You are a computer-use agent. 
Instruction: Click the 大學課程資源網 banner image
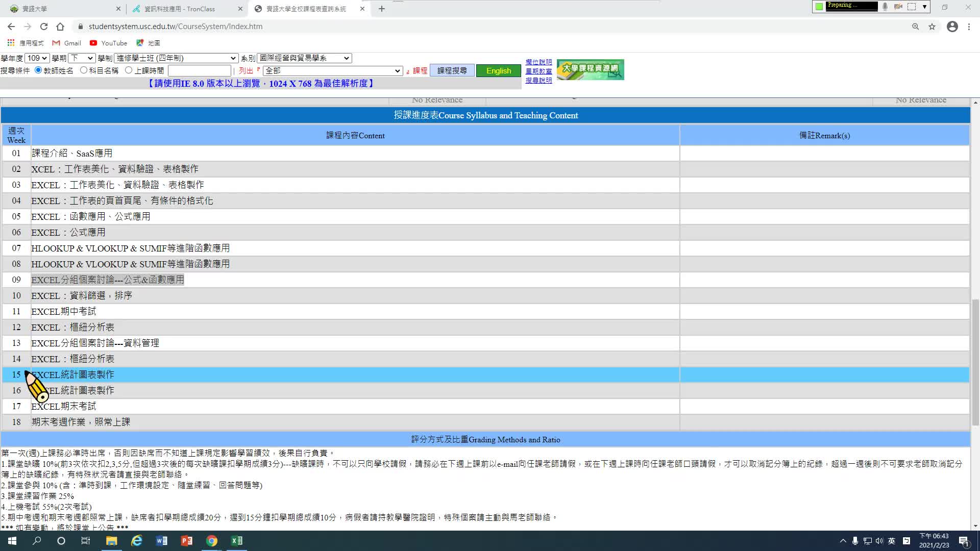pyautogui.click(x=591, y=70)
